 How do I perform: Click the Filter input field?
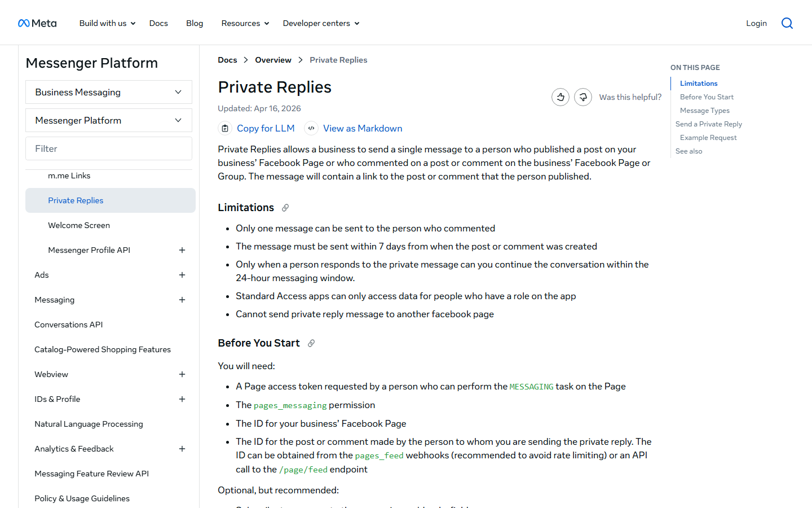coord(109,148)
